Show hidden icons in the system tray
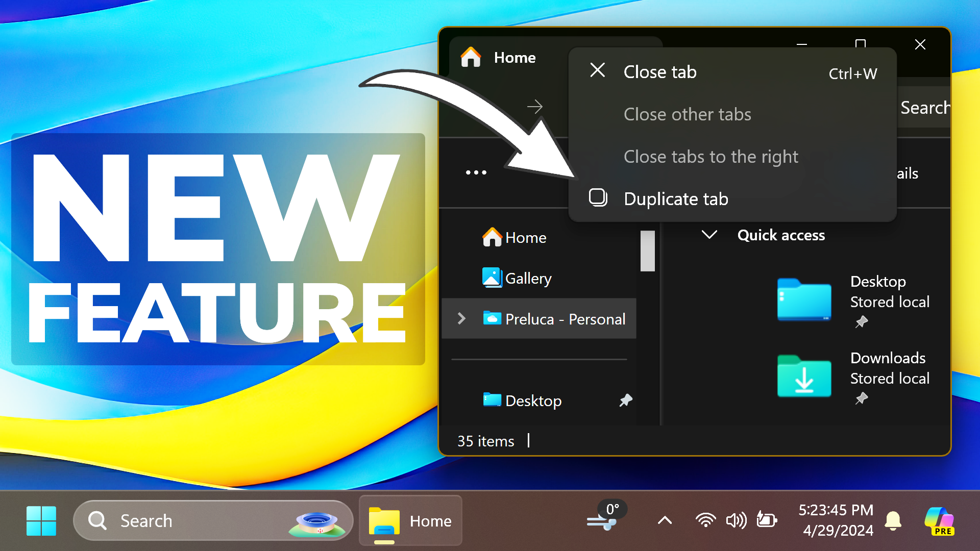 click(664, 520)
